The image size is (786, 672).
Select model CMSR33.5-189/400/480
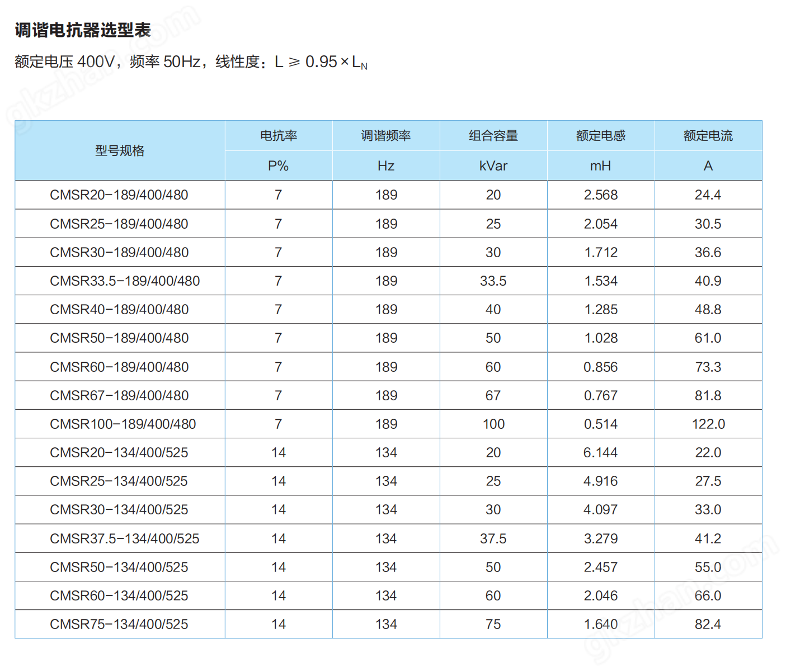125,281
